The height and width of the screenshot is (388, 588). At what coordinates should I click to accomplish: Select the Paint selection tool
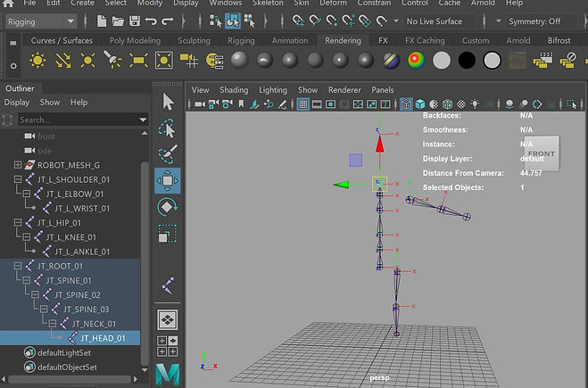click(x=168, y=153)
